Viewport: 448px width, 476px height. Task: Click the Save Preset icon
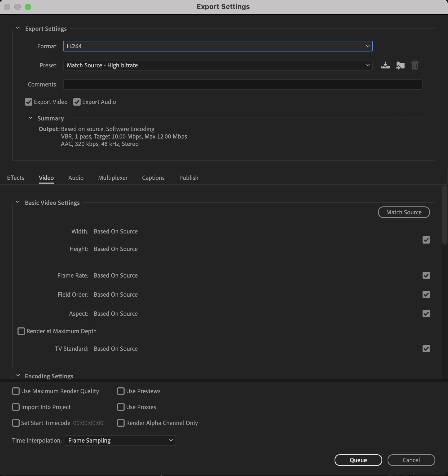(385, 65)
